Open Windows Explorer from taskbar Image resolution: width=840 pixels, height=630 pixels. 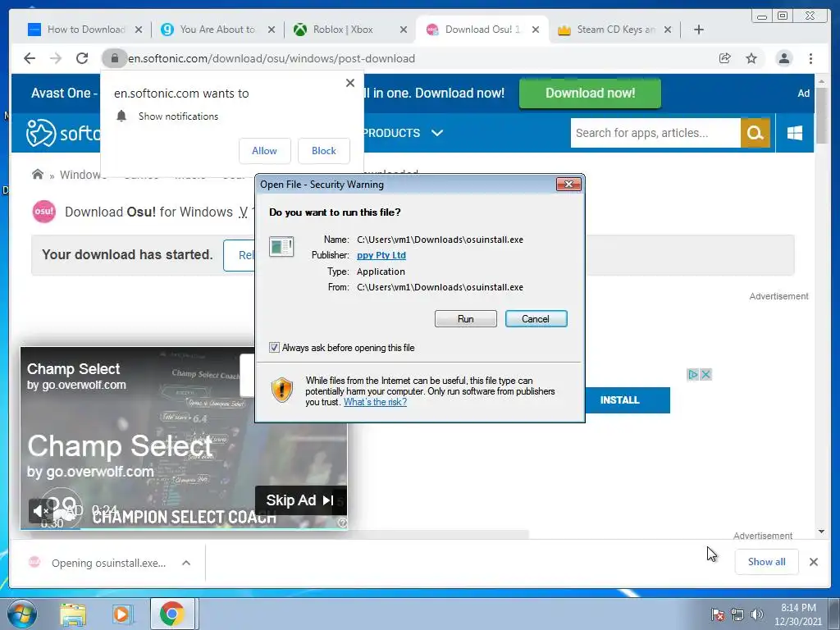click(x=73, y=614)
